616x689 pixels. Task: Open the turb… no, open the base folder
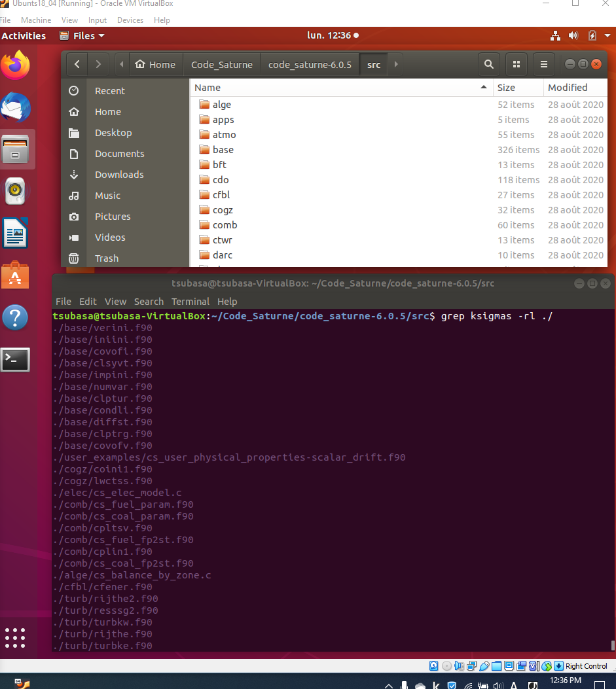(x=223, y=150)
